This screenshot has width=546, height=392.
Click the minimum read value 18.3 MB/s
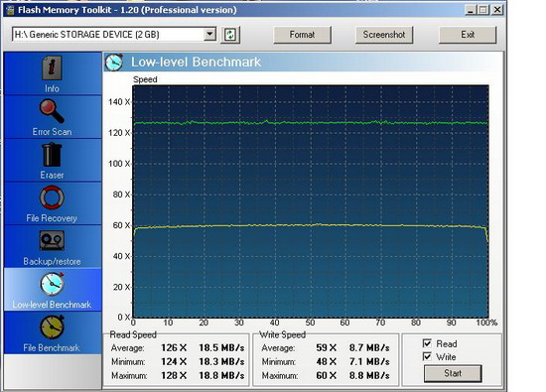click(x=221, y=361)
